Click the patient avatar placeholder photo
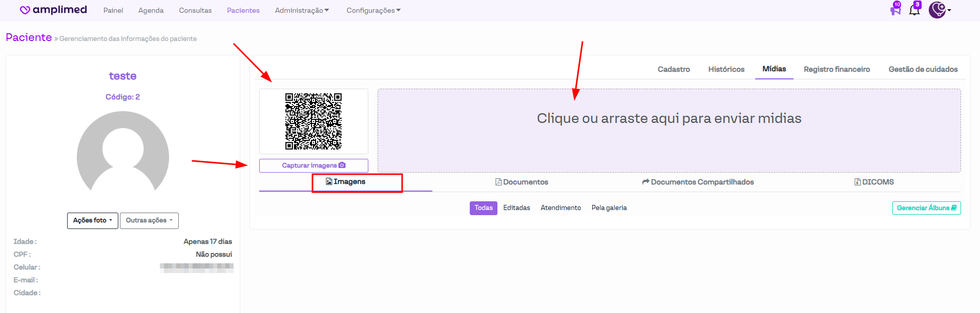The height and width of the screenshot is (313, 980). pos(123,154)
